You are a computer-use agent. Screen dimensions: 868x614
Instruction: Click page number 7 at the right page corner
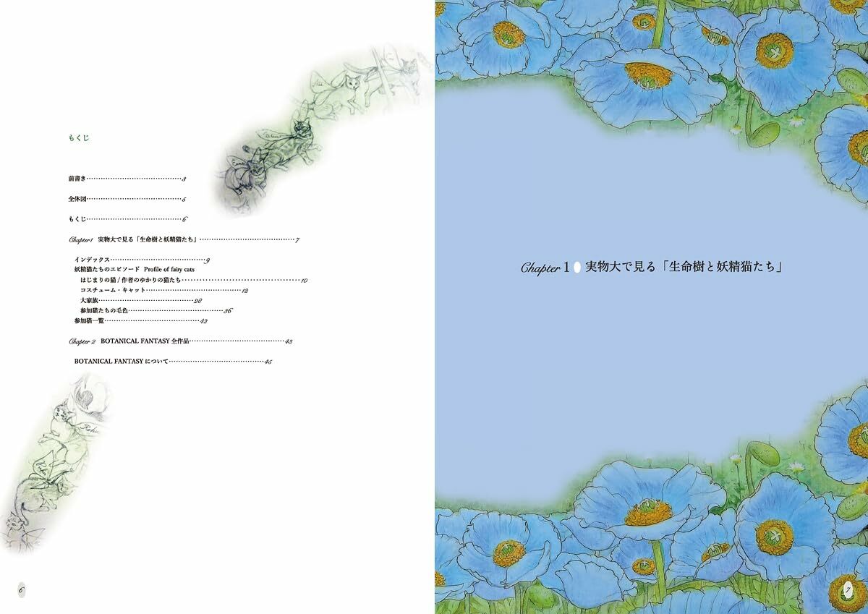pos(846,591)
